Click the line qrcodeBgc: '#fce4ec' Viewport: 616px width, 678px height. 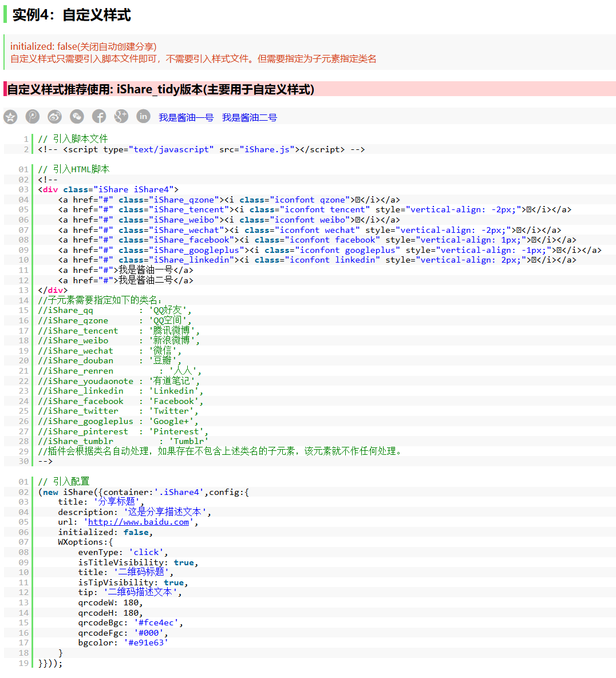pyautogui.click(x=131, y=623)
